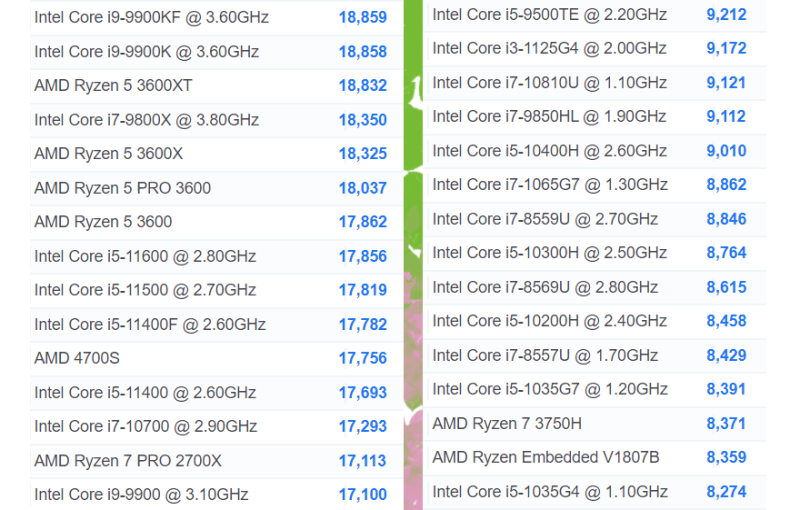Screen dimensions: 800x510
Task: Open Intel Core i5-9500TE @ 2.20GHz
Action: [549, 15]
